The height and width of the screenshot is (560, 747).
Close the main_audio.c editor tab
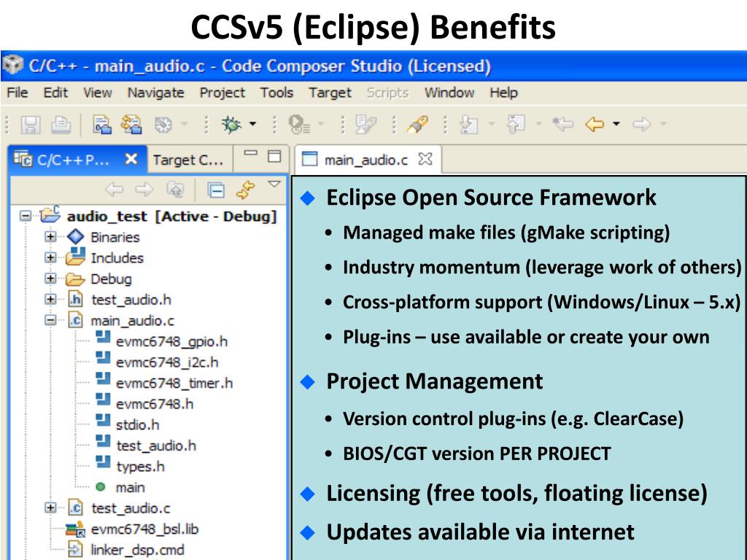click(x=425, y=158)
